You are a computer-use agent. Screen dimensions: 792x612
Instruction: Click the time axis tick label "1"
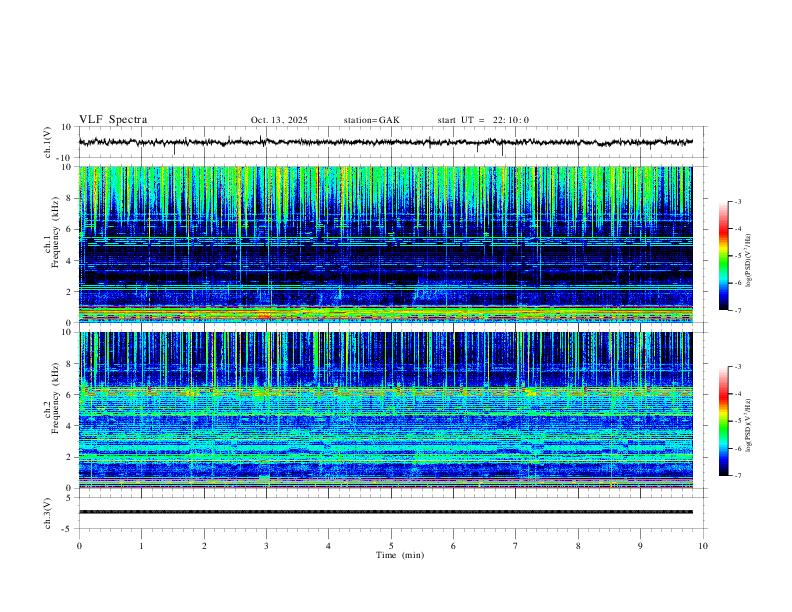click(141, 546)
